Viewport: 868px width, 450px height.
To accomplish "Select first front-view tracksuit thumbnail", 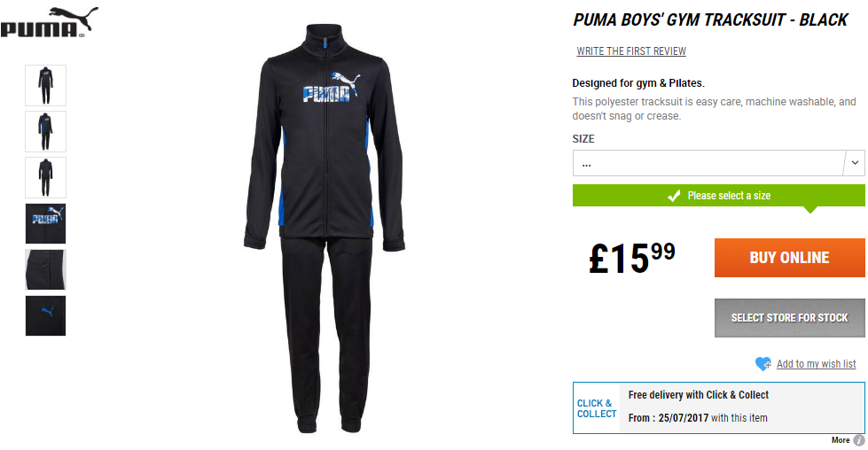I will (x=45, y=85).
